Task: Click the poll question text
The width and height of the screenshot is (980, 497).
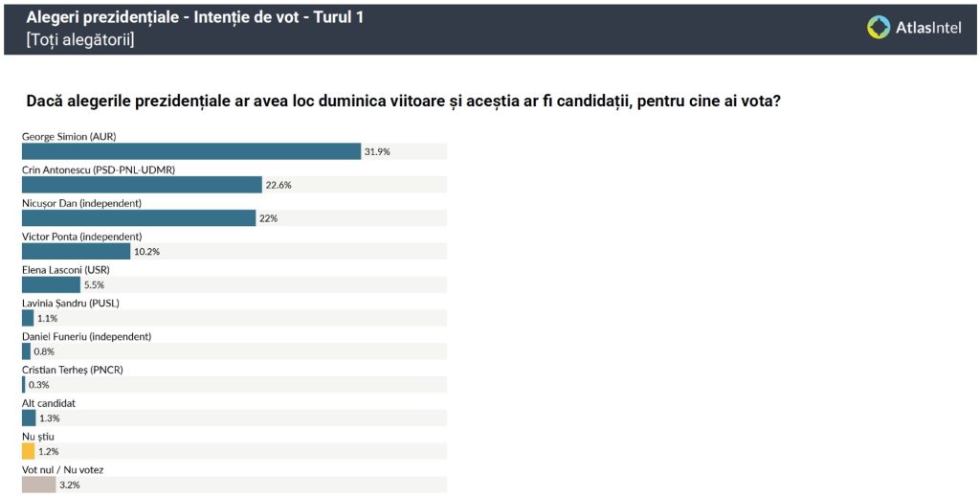Action: click(x=403, y=101)
